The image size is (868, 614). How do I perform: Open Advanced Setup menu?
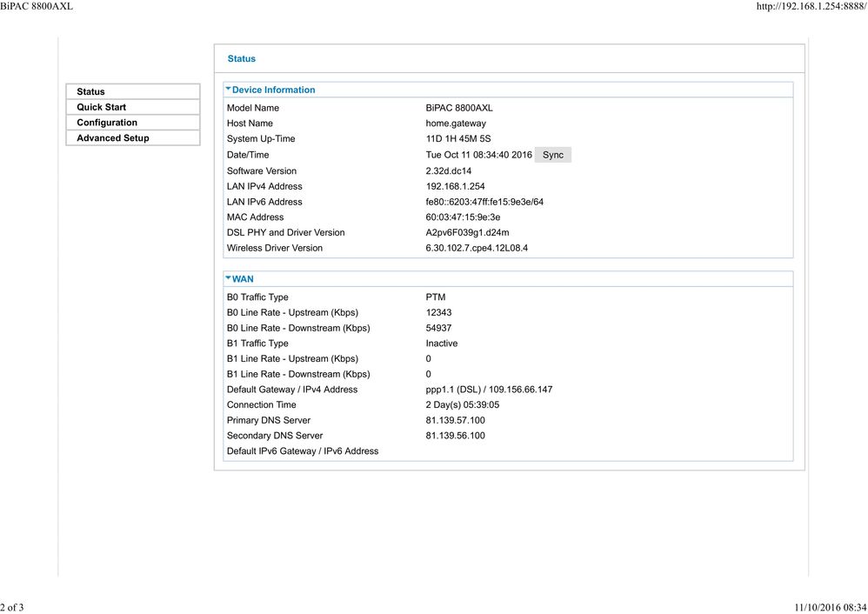pyautogui.click(x=133, y=138)
